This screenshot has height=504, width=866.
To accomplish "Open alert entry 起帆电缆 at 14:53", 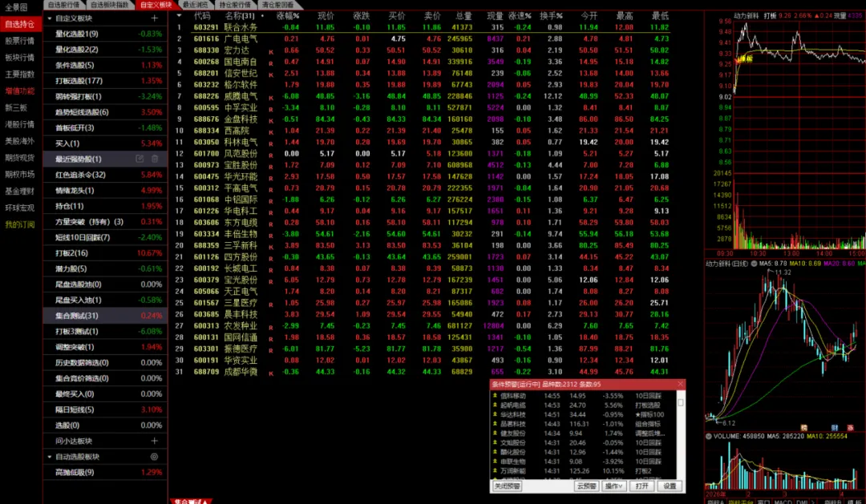I will pyautogui.click(x=583, y=405).
